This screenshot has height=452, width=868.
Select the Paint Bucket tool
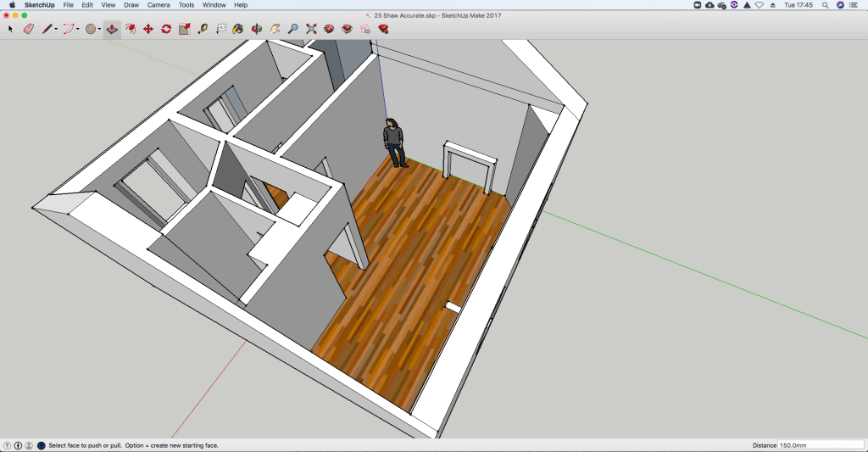tap(238, 29)
